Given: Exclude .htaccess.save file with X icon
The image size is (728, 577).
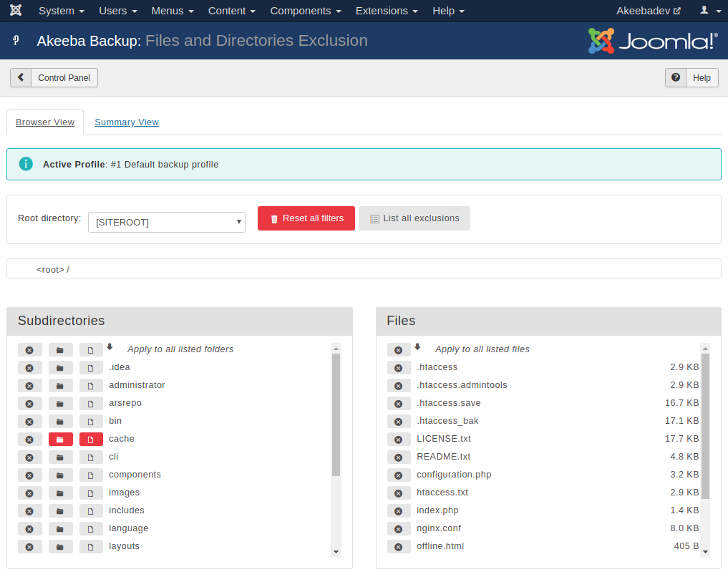Looking at the screenshot, I should tap(399, 403).
